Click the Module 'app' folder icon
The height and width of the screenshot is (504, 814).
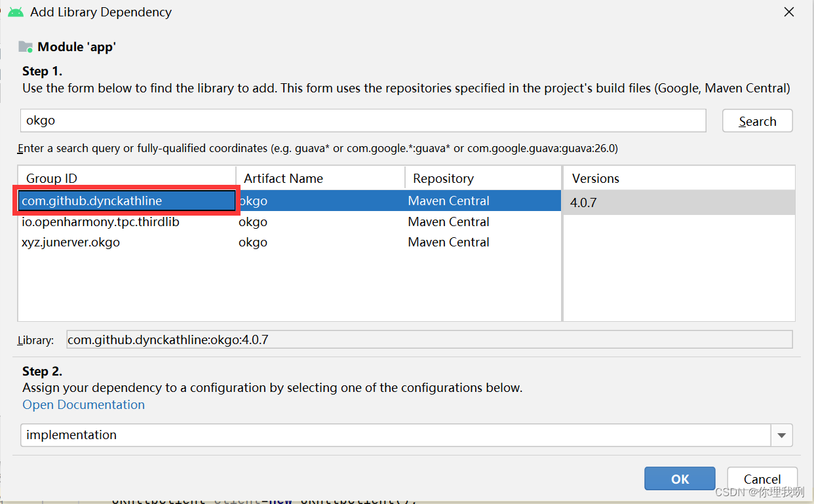point(25,47)
